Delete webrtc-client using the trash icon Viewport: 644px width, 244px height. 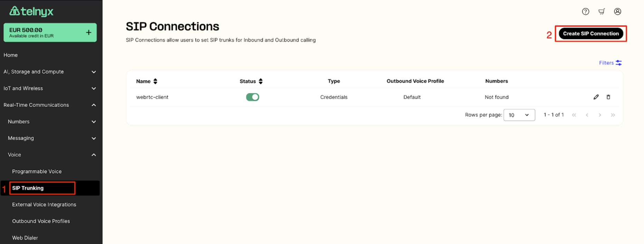pos(608,97)
